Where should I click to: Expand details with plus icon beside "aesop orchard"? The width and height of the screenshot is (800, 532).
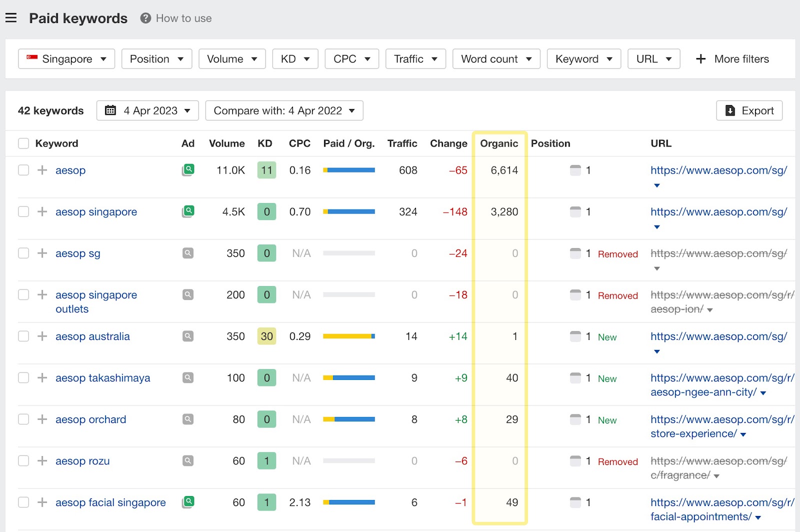click(41, 419)
